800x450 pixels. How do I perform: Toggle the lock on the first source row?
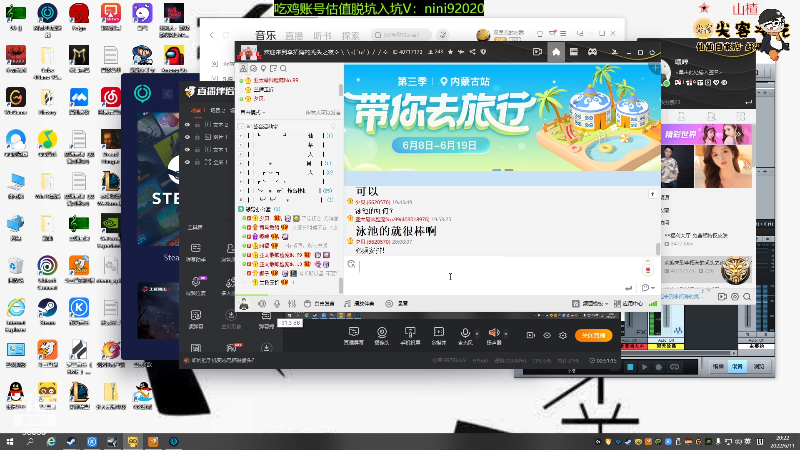[x=197, y=124]
